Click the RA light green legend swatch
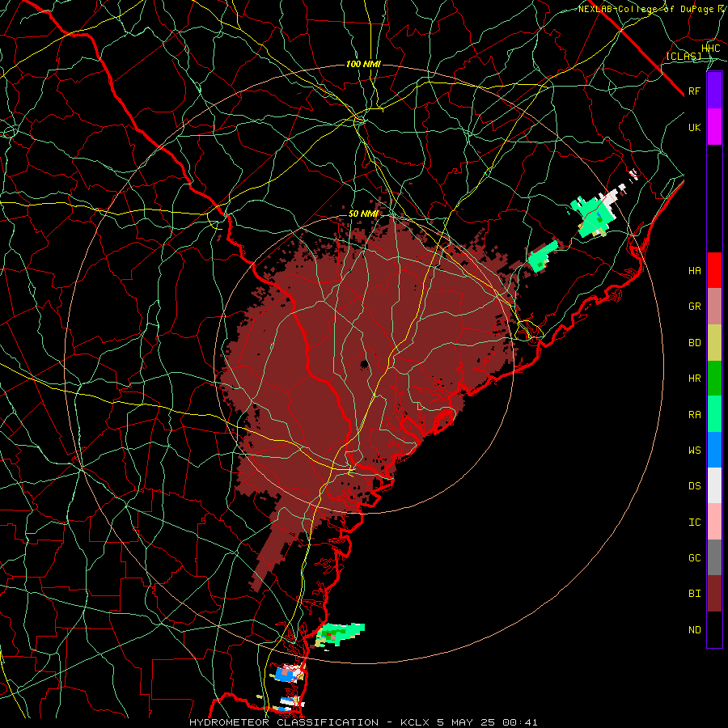The image size is (728, 728). (x=714, y=414)
